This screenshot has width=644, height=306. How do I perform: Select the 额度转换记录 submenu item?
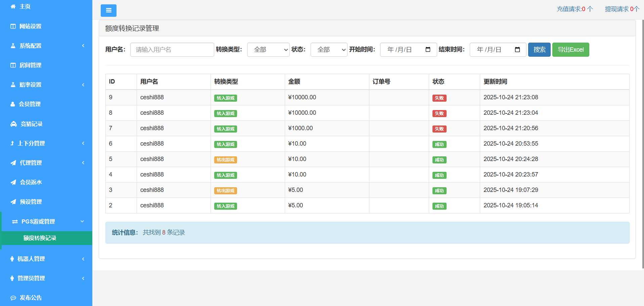click(40, 238)
